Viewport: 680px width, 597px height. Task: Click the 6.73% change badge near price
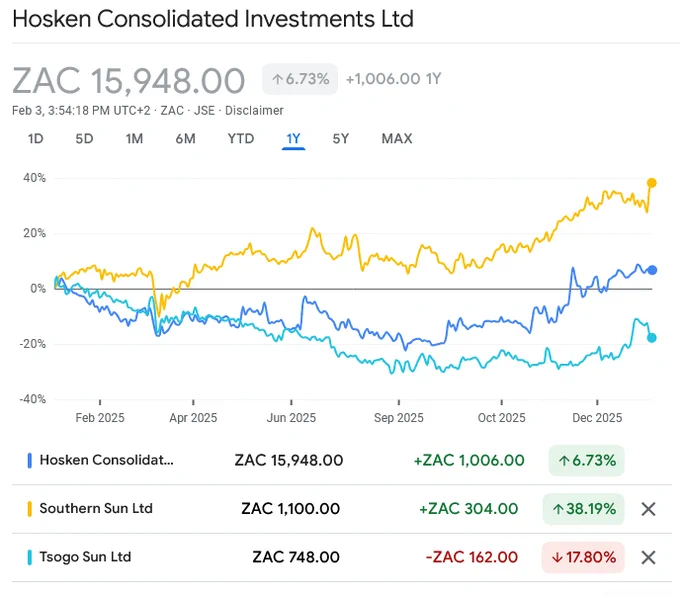coord(300,79)
